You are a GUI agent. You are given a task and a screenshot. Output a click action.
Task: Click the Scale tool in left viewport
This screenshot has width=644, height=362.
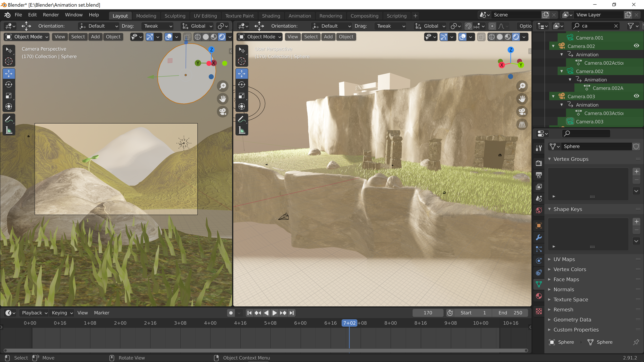click(x=9, y=96)
